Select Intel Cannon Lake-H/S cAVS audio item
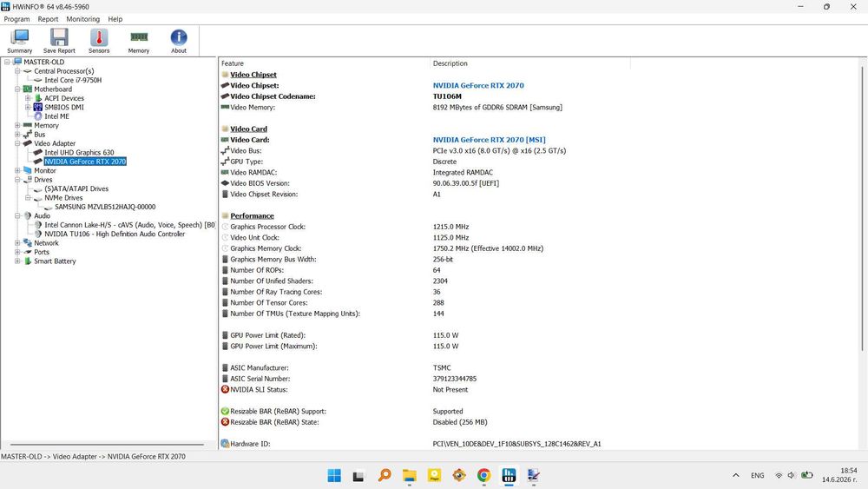Screen dimensions: 868x489 click(x=129, y=225)
